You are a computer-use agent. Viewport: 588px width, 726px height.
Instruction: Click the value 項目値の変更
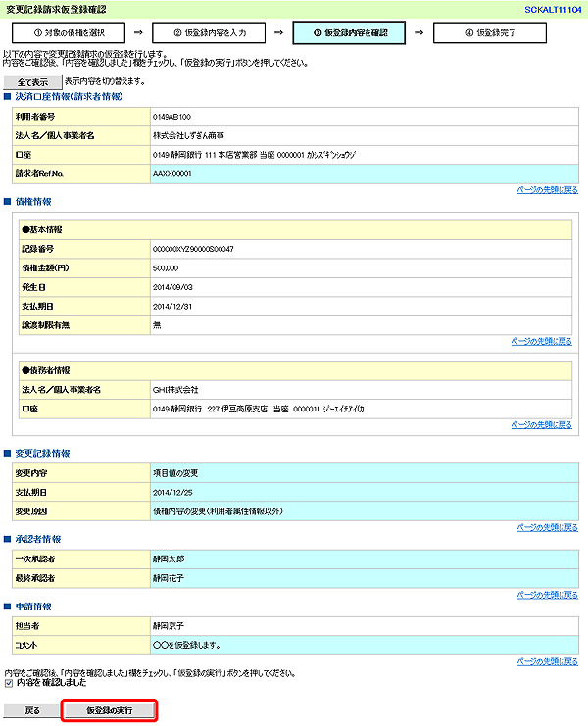[x=175, y=473]
